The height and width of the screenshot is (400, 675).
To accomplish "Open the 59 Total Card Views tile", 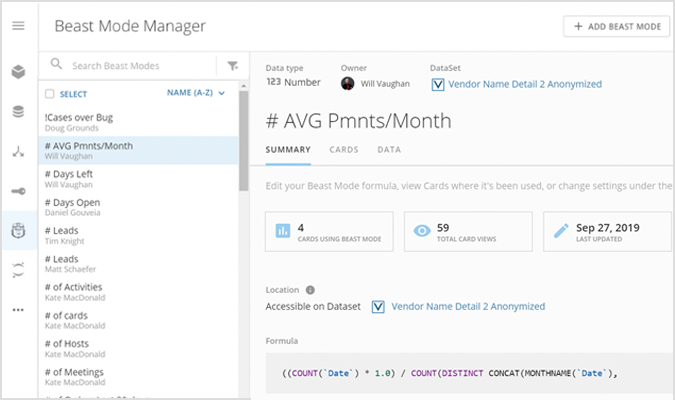I will pos(468,232).
